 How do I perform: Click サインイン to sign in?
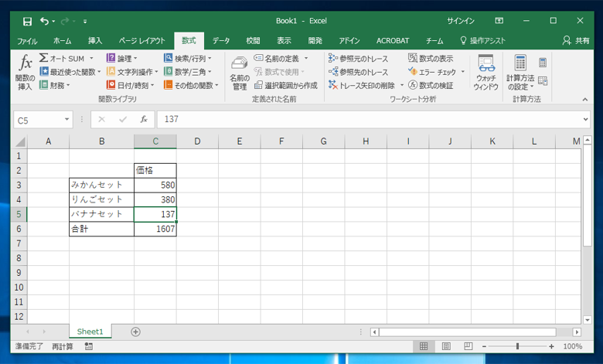pos(460,21)
